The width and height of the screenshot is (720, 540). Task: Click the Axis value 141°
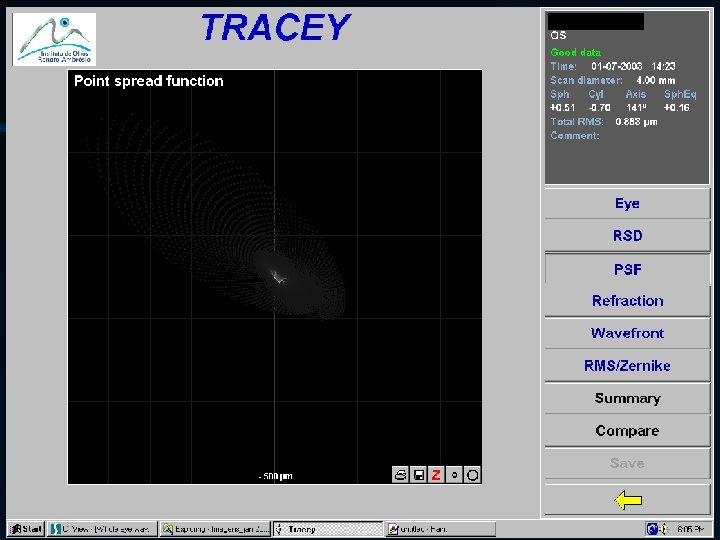636,107
